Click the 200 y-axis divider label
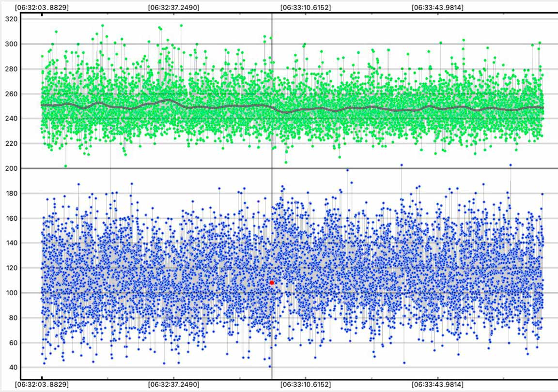This screenshot has width=558, height=392. click(x=11, y=168)
